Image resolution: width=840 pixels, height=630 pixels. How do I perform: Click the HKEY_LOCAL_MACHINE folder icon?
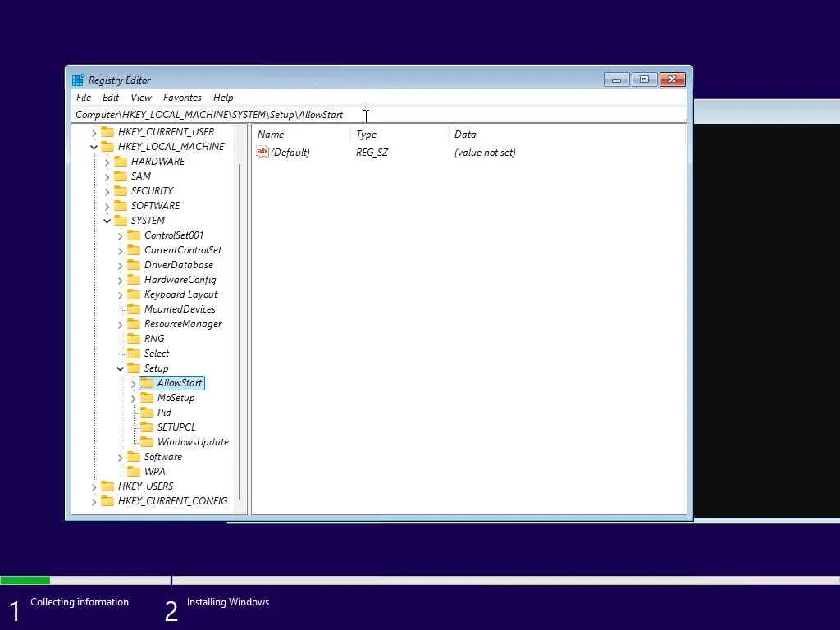point(107,147)
